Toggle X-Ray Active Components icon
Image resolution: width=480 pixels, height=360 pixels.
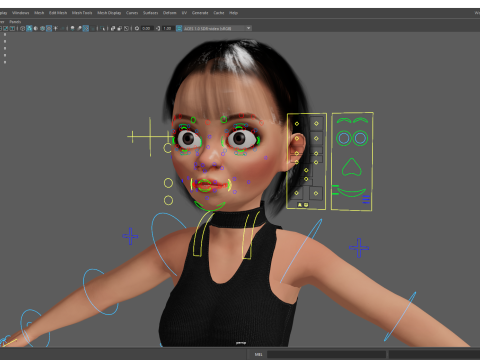click(x=120, y=28)
